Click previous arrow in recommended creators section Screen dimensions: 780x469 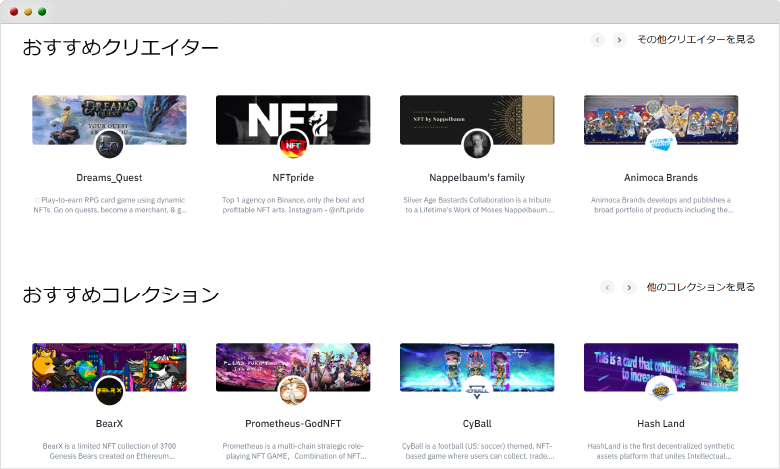[597, 40]
